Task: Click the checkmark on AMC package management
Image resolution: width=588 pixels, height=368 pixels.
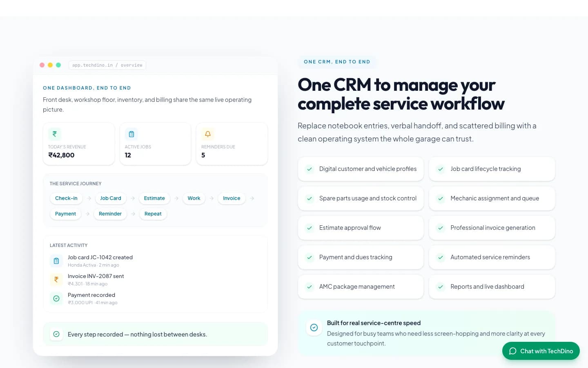Action: 310,287
